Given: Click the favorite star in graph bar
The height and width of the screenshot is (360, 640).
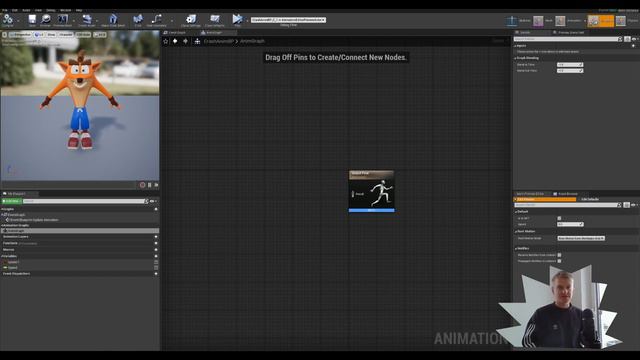Looking at the screenshot, I should tap(166, 41).
